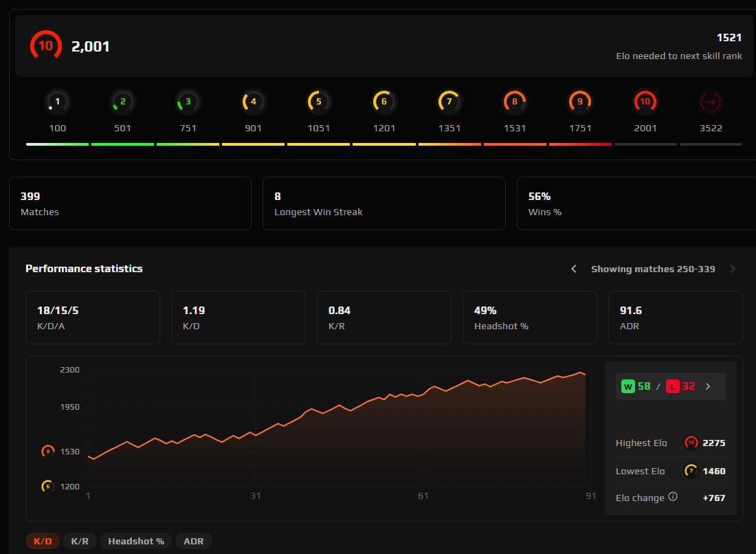This screenshot has height=554, width=756.
Task: Keep the K/D chart filter enabled
Action: coord(43,541)
